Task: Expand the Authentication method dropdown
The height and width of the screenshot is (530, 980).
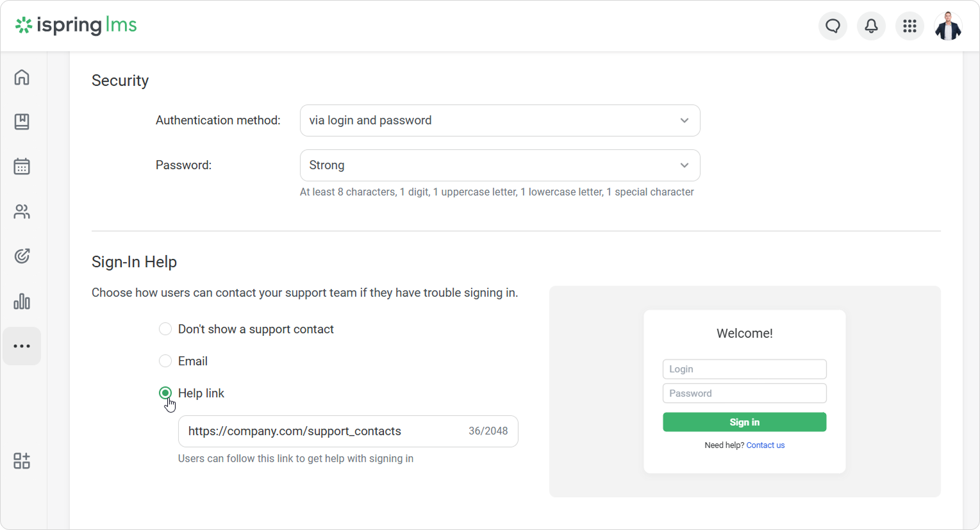Action: pyautogui.click(x=500, y=120)
